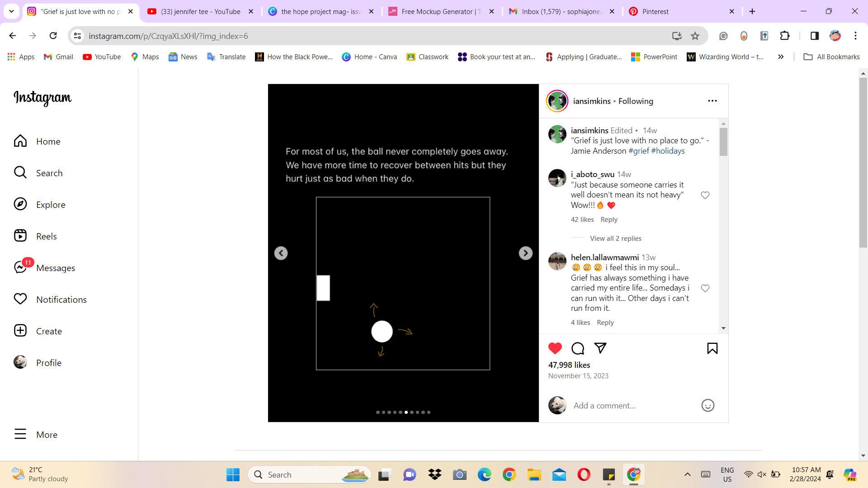Switch to jennifer tee YouTube tab
This screenshot has width=868, height=488.
200,11
